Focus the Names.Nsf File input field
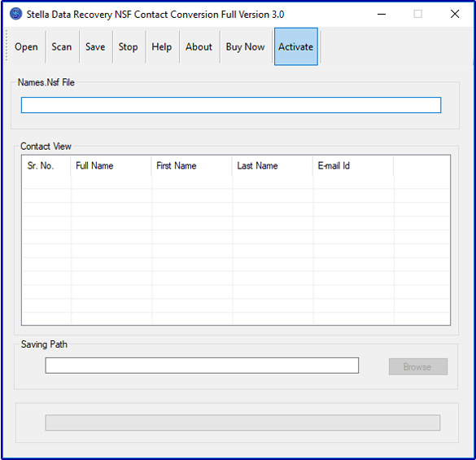 (x=231, y=105)
